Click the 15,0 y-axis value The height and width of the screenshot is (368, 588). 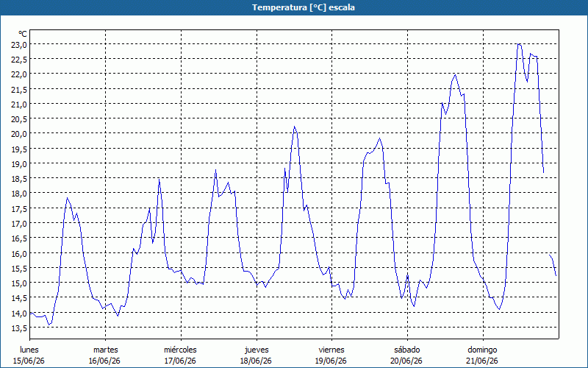19,283
